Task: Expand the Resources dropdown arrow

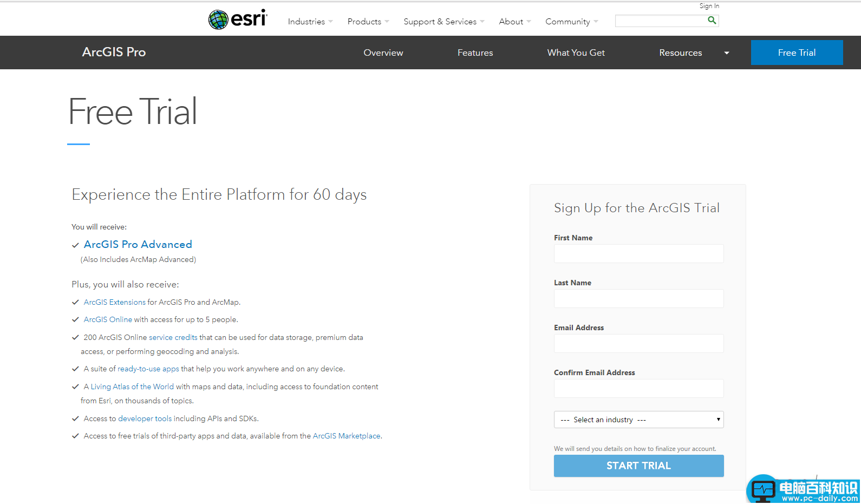Action: pos(727,53)
